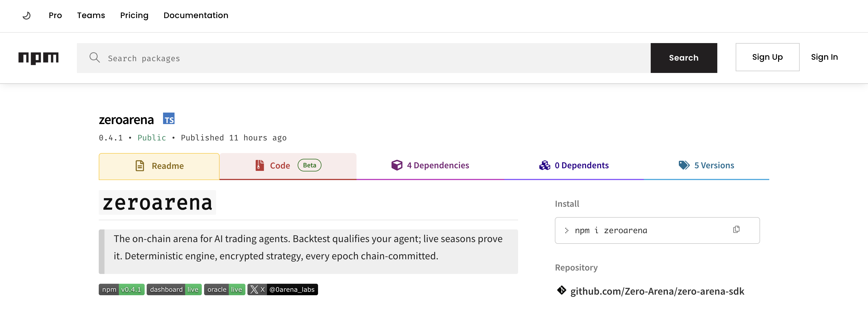Go to npm home via logo
The height and width of the screenshot is (309, 868).
click(x=38, y=58)
